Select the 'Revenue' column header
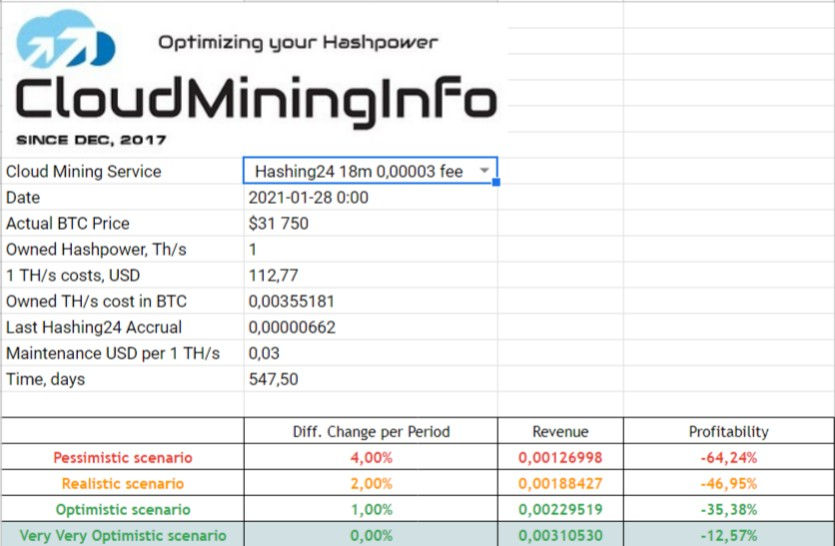 pyautogui.click(x=560, y=431)
